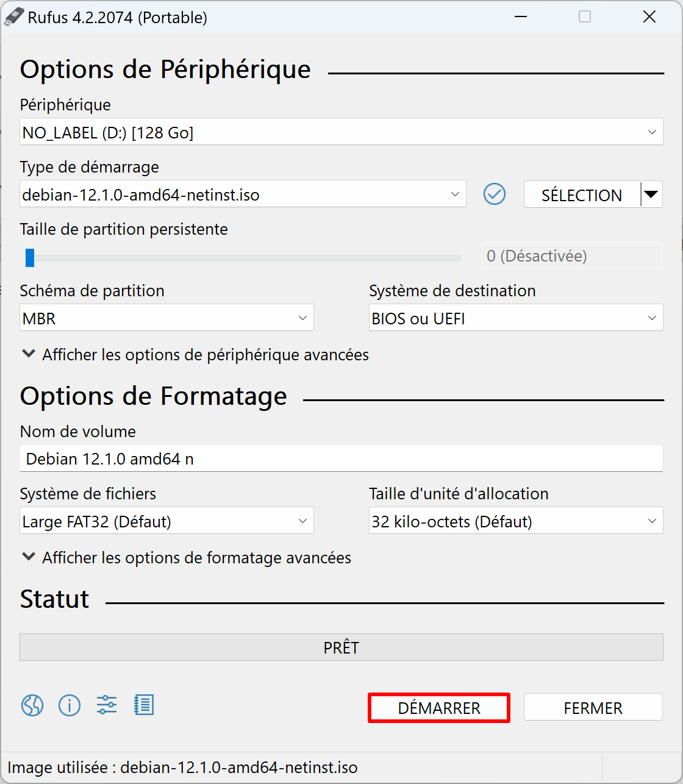Image resolution: width=683 pixels, height=784 pixels.
Task: Open application settings sliders icon
Action: pyautogui.click(x=107, y=705)
